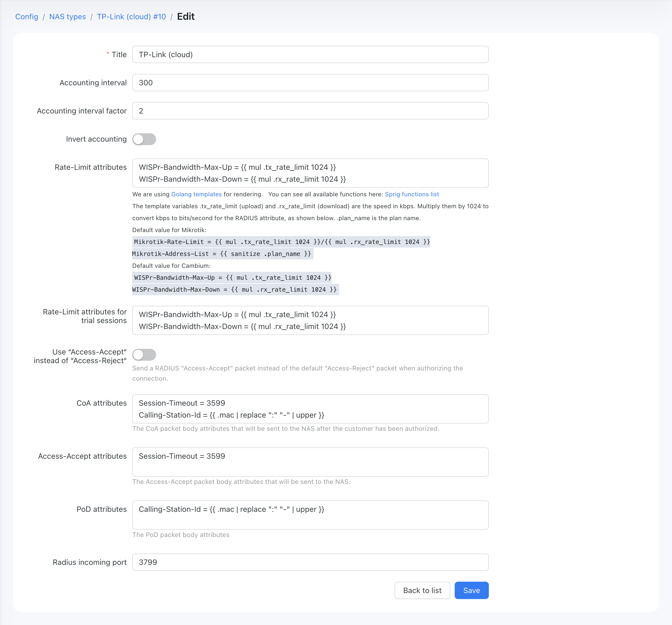Edit the Access-Accept attributes textarea

(x=310, y=462)
